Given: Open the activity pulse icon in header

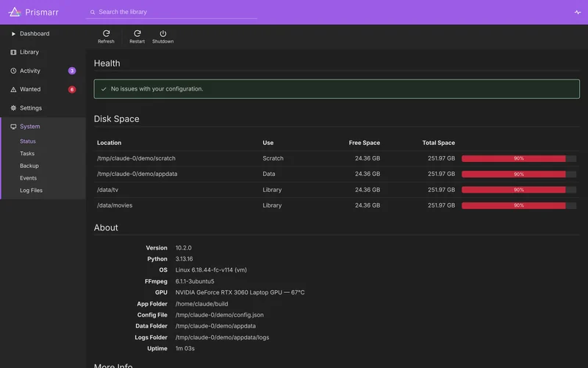Looking at the screenshot, I should click(577, 12).
